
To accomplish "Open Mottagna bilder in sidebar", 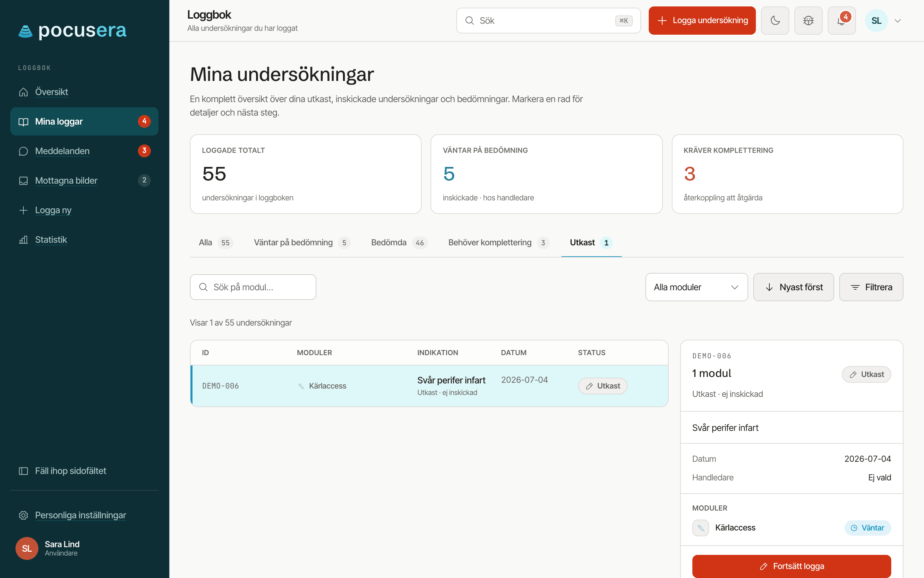I will pos(84,180).
